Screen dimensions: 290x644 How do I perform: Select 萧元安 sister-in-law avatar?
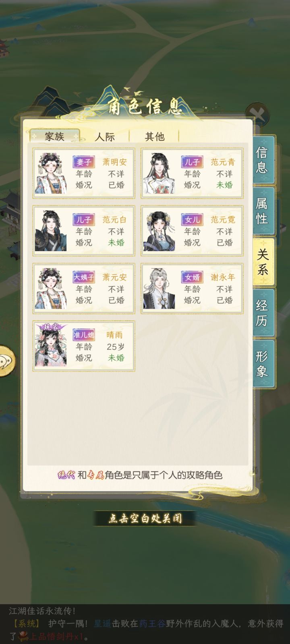[x=51, y=289]
